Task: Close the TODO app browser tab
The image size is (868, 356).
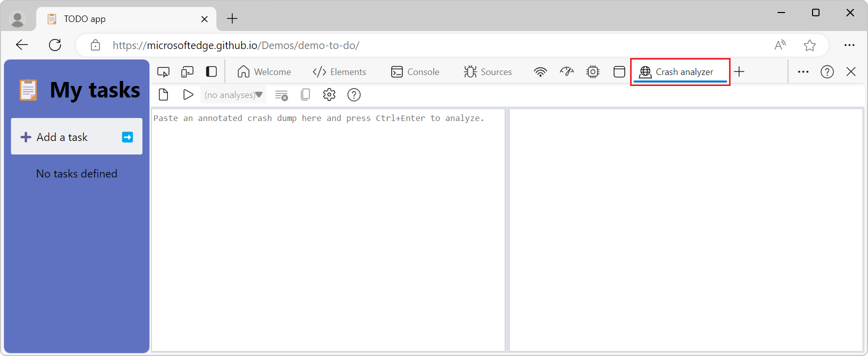Action: click(x=204, y=19)
